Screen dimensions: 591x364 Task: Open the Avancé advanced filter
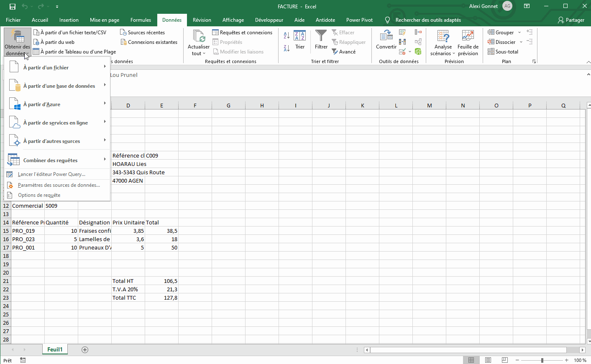click(344, 51)
